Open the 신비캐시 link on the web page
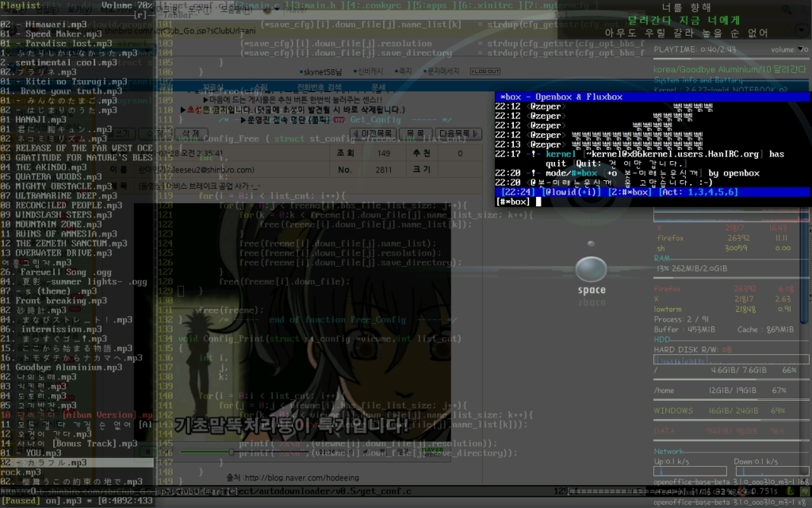The image size is (812, 508). tap(368, 71)
